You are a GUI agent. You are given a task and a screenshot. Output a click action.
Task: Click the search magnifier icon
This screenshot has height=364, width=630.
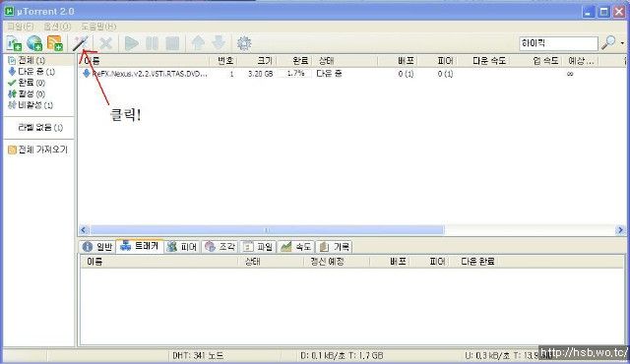(608, 42)
